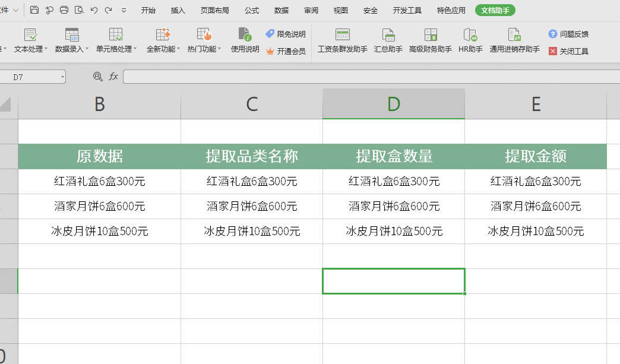
Task: Click 关闭工具 red X button
Action: (568, 51)
